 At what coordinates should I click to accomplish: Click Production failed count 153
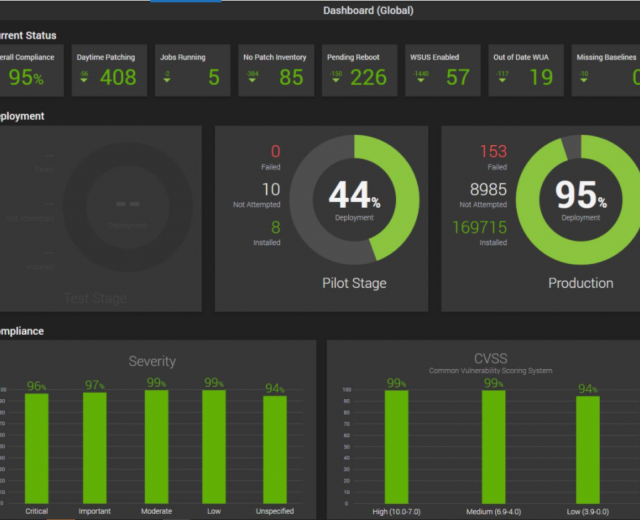(x=493, y=151)
